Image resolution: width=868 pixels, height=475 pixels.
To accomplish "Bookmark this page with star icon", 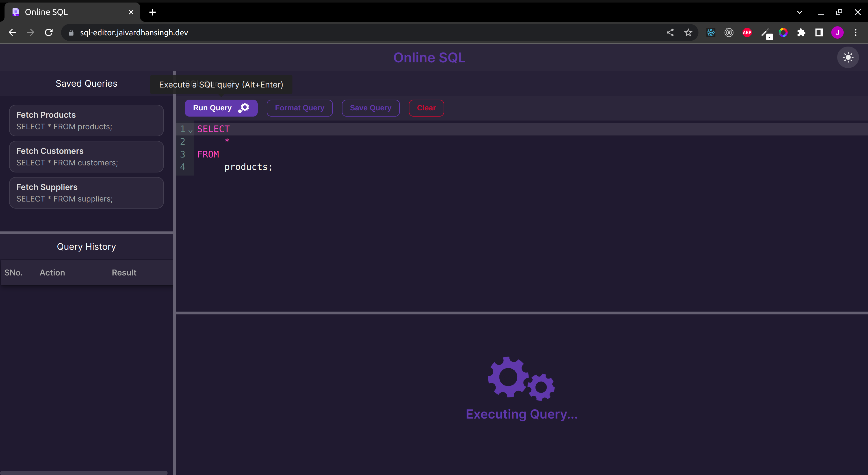I will pos(688,33).
